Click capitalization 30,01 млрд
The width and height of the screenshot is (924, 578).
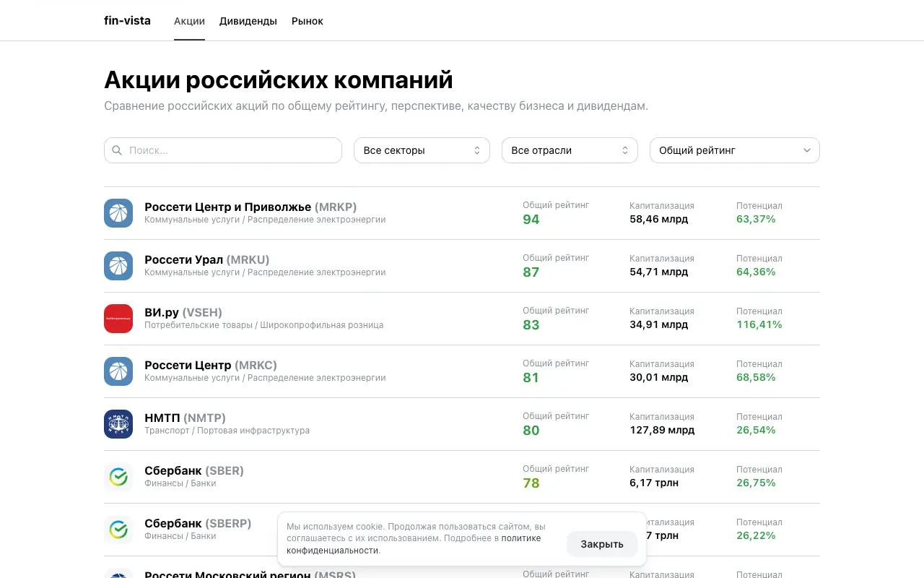pyautogui.click(x=658, y=377)
